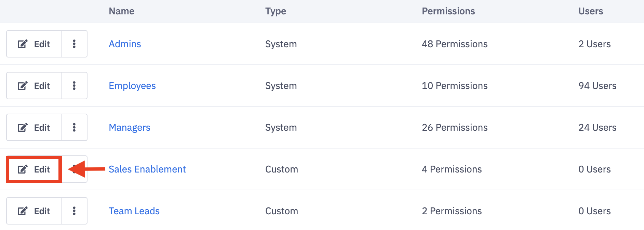Click the Permissions column header
The height and width of the screenshot is (230, 644).
[x=448, y=11]
